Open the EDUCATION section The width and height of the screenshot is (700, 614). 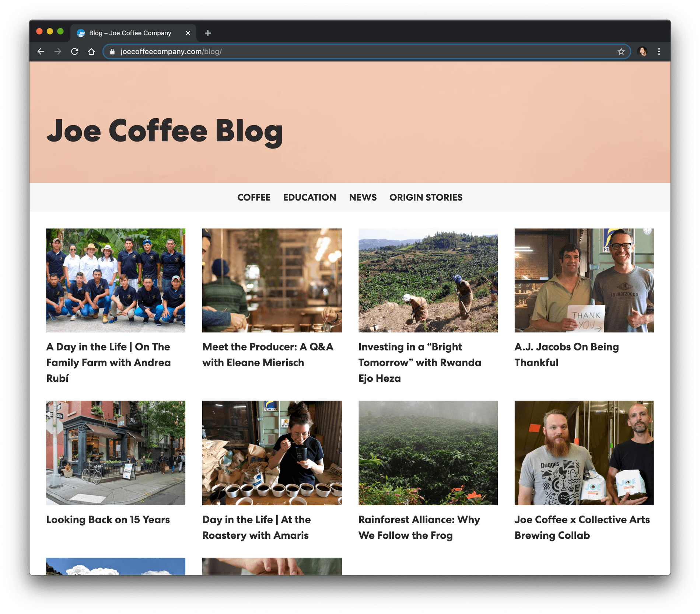pyautogui.click(x=309, y=197)
